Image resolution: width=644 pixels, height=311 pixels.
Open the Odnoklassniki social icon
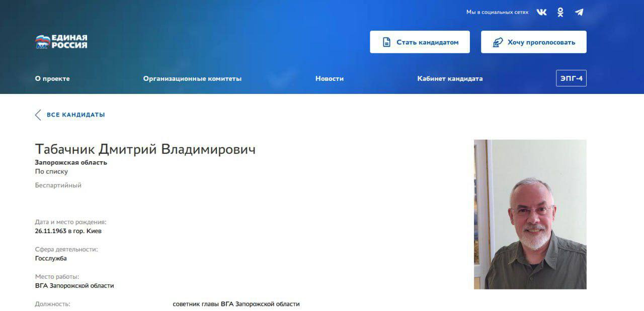[559, 12]
